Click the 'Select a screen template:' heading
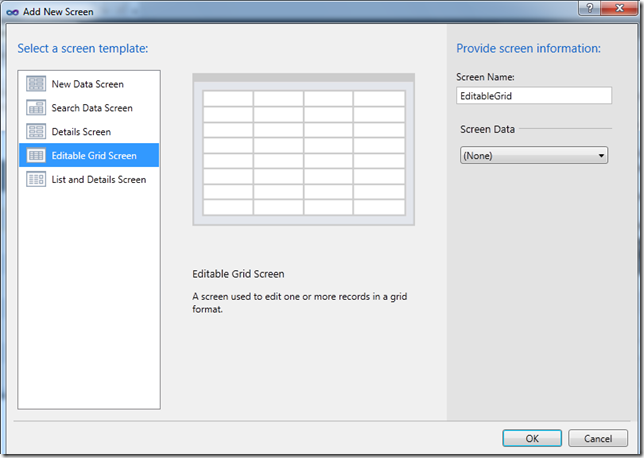The image size is (644, 458). pyautogui.click(x=83, y=48)
